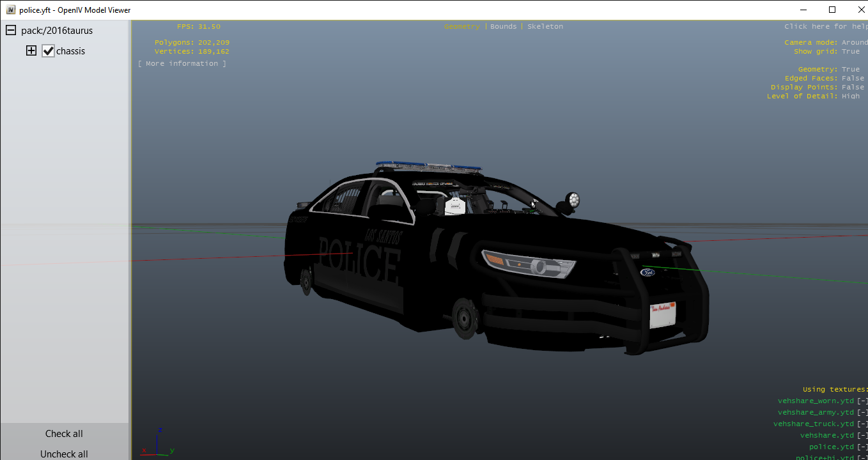Toggle Edged Faces False value

coord(853,79)
